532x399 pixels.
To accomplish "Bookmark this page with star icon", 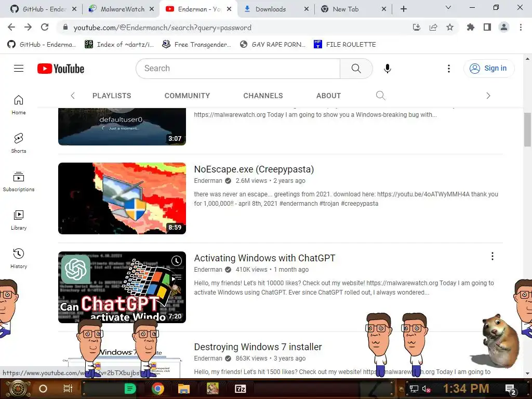I will 449,27.
